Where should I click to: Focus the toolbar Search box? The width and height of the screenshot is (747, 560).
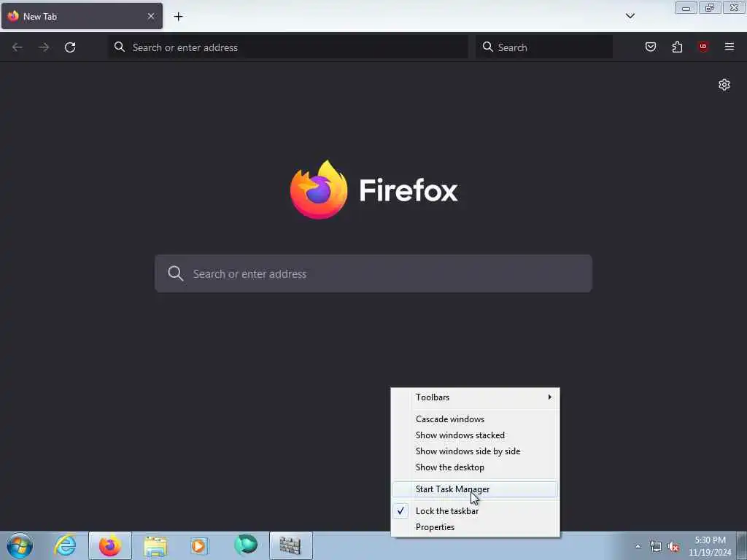[x=544, y=47]
